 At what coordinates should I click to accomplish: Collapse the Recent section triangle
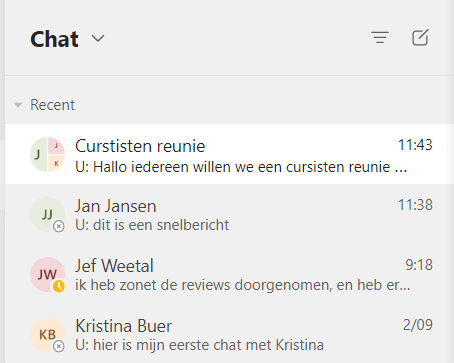pyautogui.click(x=18, y=105)
